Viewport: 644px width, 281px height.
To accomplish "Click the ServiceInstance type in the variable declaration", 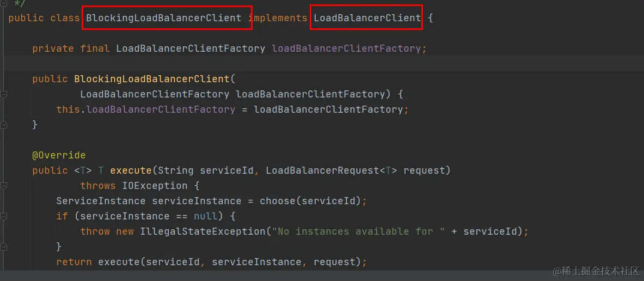I will (101, 201).
